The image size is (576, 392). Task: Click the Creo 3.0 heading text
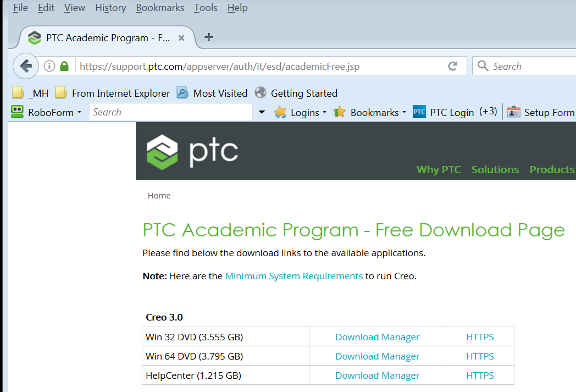[164, 317]
